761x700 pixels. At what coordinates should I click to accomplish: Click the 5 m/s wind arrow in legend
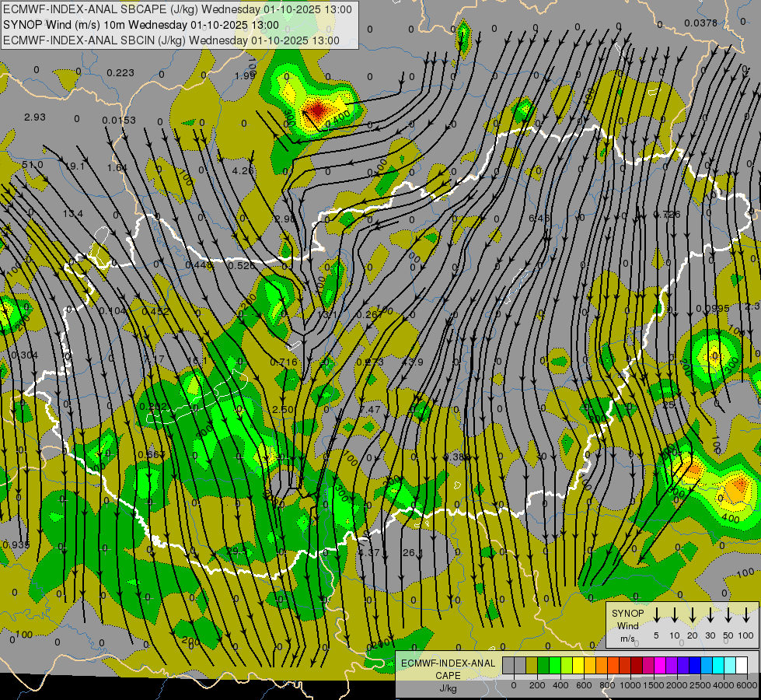[x=657, y=616]
